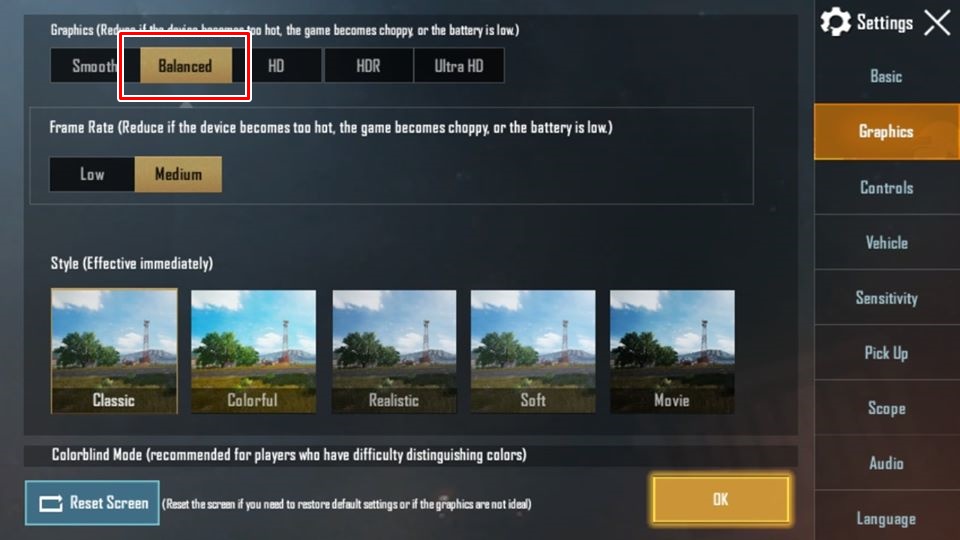Pick the Classic style thumbnail
Viewport: 960px width, 540px height.
tap(114, 351)
